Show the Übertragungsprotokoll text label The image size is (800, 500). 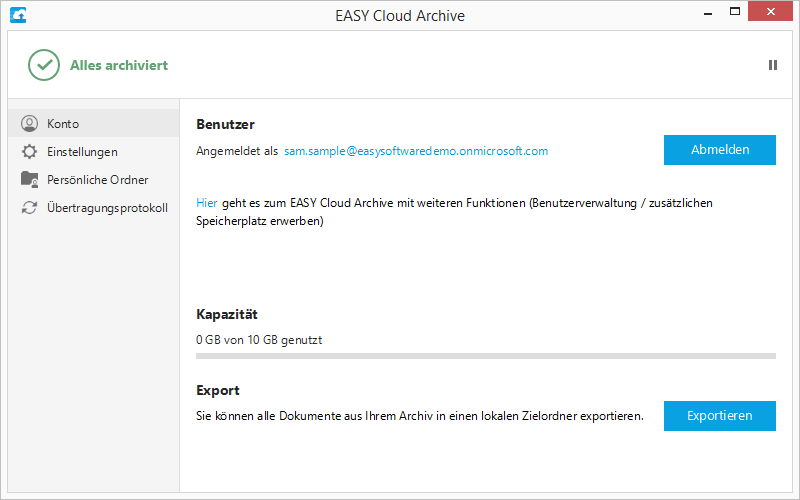point(107,208)
